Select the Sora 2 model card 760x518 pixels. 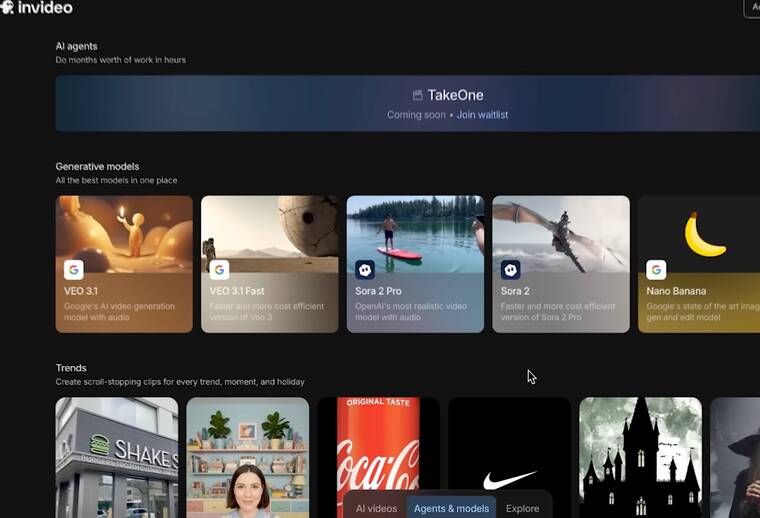coord(561,264)
